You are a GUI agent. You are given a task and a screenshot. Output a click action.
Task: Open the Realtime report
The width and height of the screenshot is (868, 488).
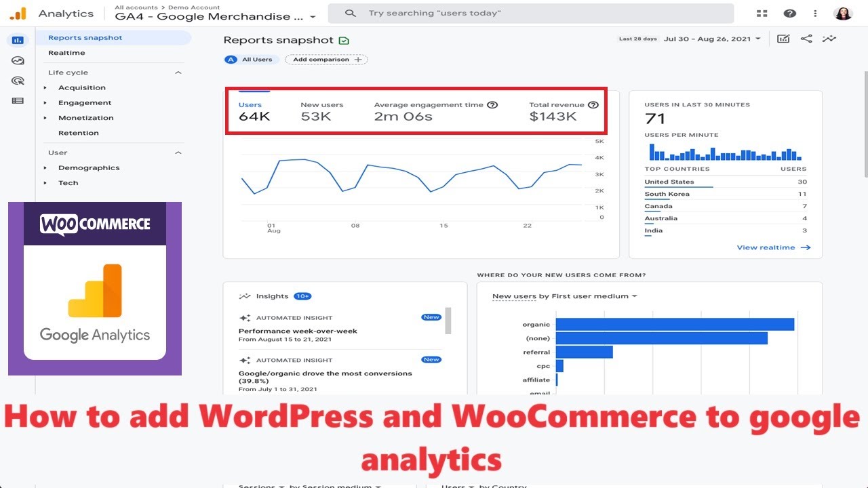pyautogui.click(x=66, y=53)
